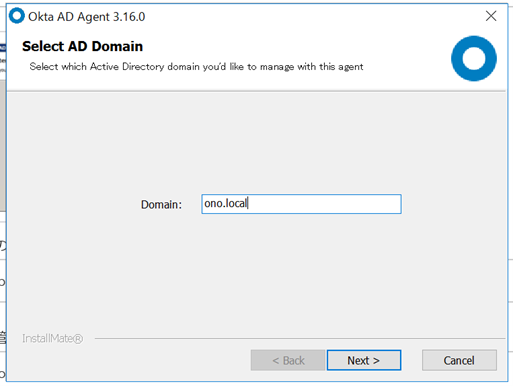
Task: Click the Next > button
Action: click(364, 360)
